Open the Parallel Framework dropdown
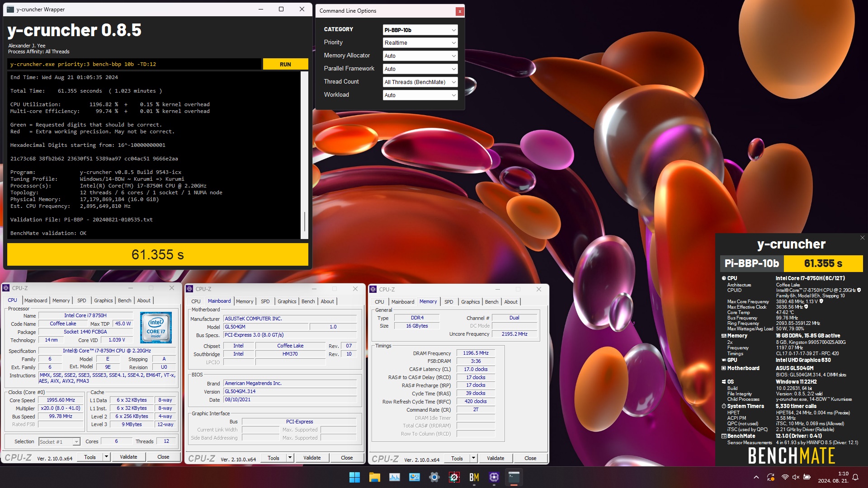The image size is (868, 488). (420, 69)
